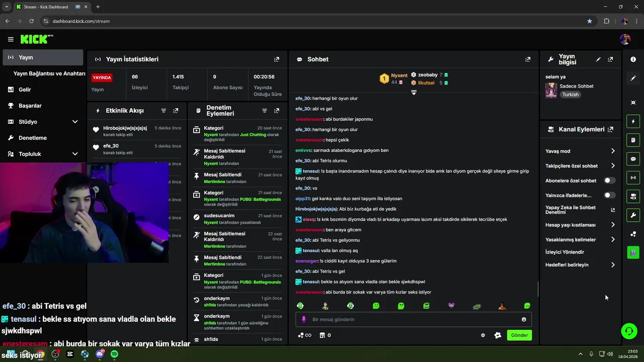Open the hamburger menu beside Kick logo

tap(11, 39)
